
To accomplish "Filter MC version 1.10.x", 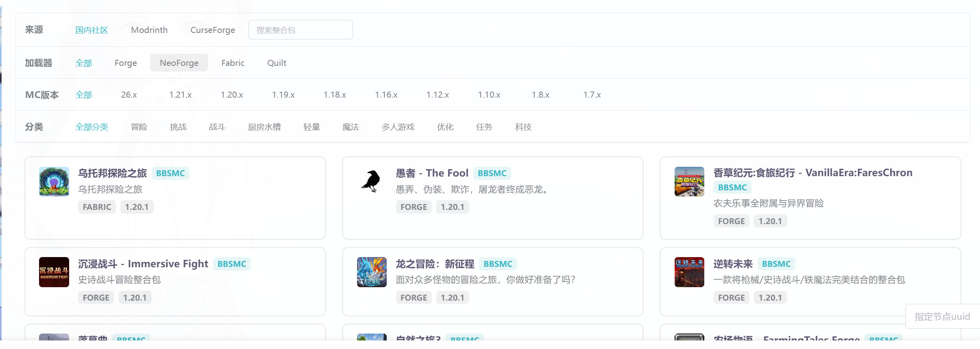I will 489,95.
